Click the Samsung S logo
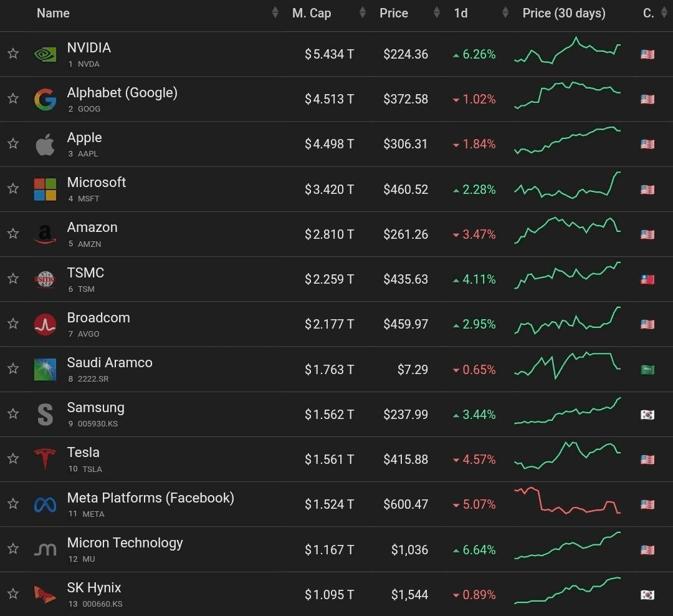The height and width of the screenshot is (616, 673). click(x=45, y=415)
